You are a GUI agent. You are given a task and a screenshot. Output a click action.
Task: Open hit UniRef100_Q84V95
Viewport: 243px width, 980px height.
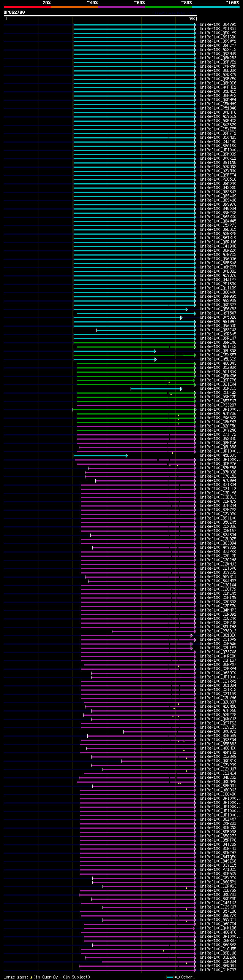pos(218,25)
